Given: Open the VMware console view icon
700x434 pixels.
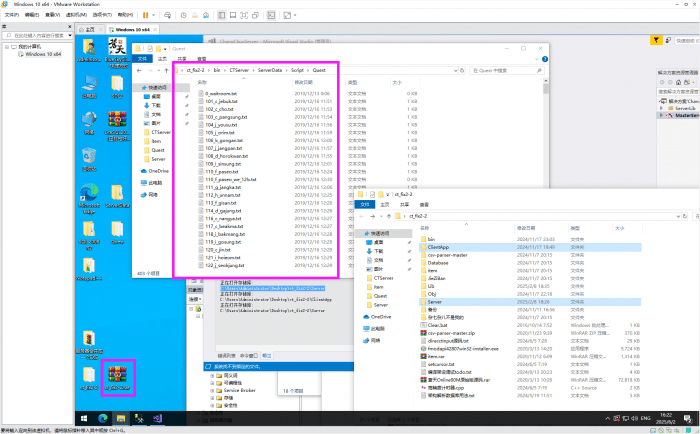Looking at the screenshot, I should [271, 15].
